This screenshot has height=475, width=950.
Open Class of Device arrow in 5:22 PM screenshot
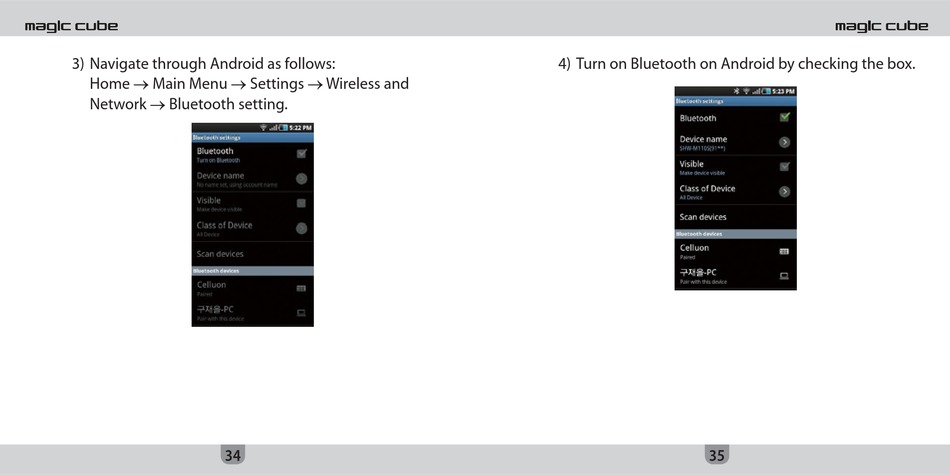click(301, 228)
